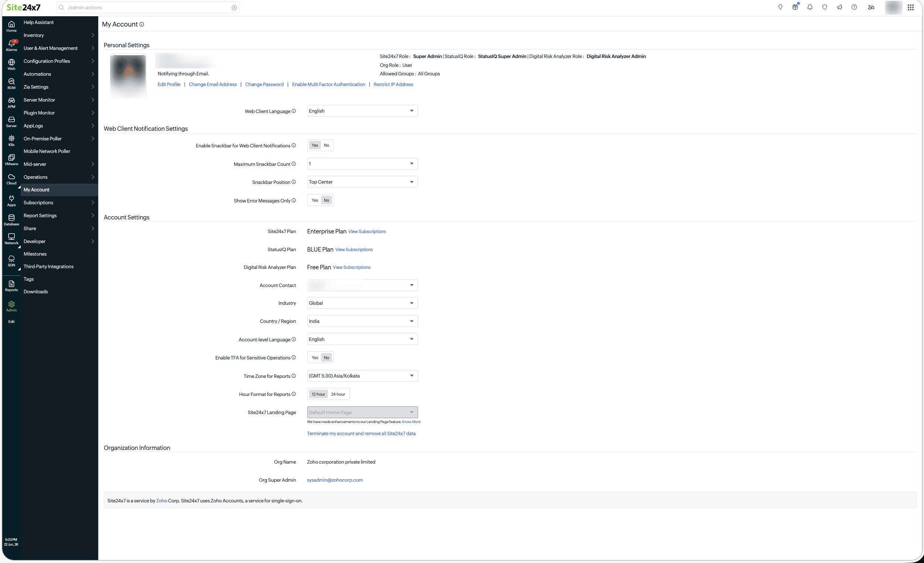
Task: Open the help question mark icon
Action: (x=854, y=7)
